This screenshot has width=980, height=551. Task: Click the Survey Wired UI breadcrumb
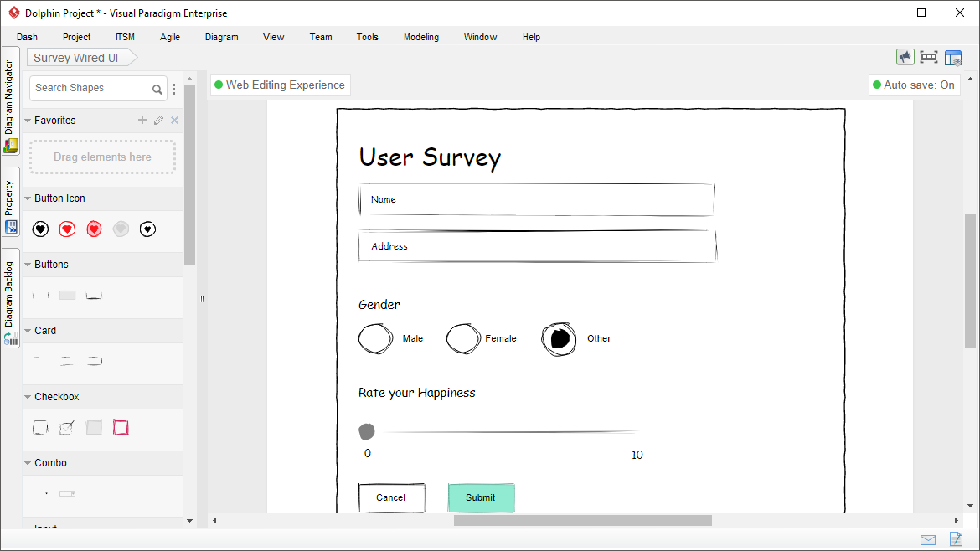(81, 58)
